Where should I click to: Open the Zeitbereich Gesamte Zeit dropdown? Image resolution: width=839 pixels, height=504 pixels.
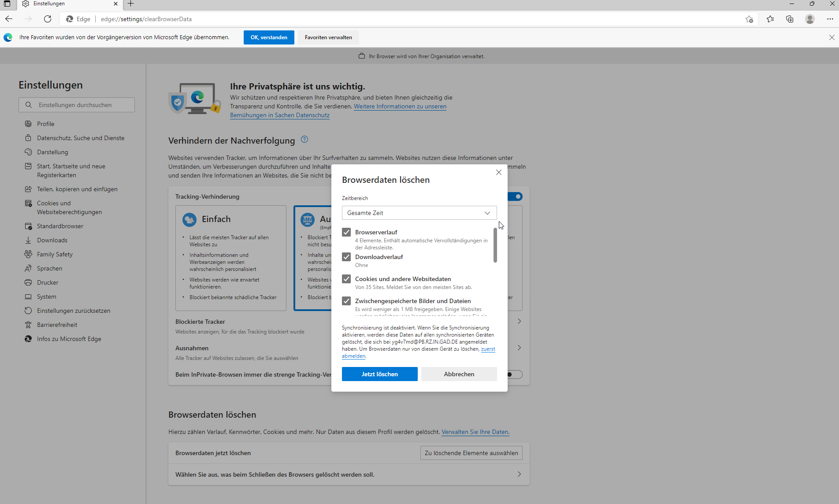tap(419, 213)
